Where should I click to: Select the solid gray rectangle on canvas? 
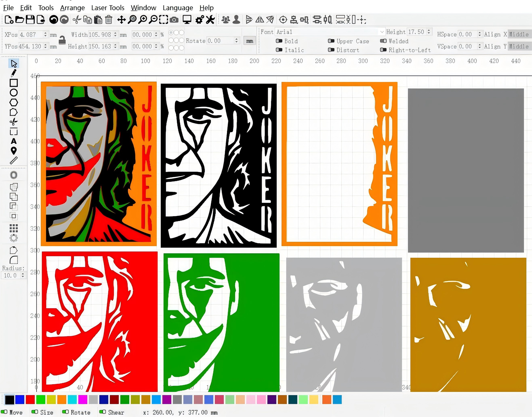point(466,170)
